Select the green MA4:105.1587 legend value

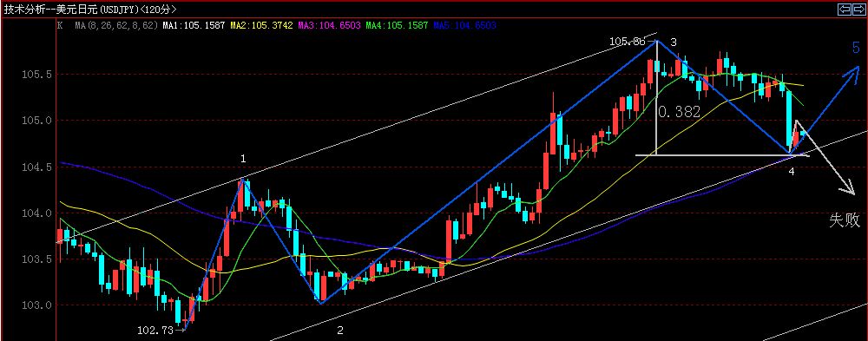pyautogui.click(x=398, y=25)
